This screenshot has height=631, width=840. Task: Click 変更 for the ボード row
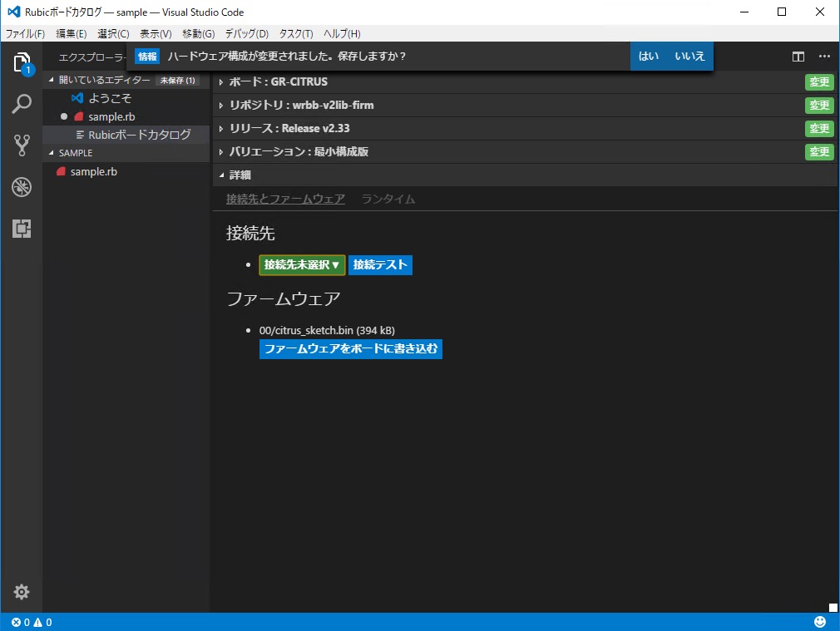click(819, 82)
